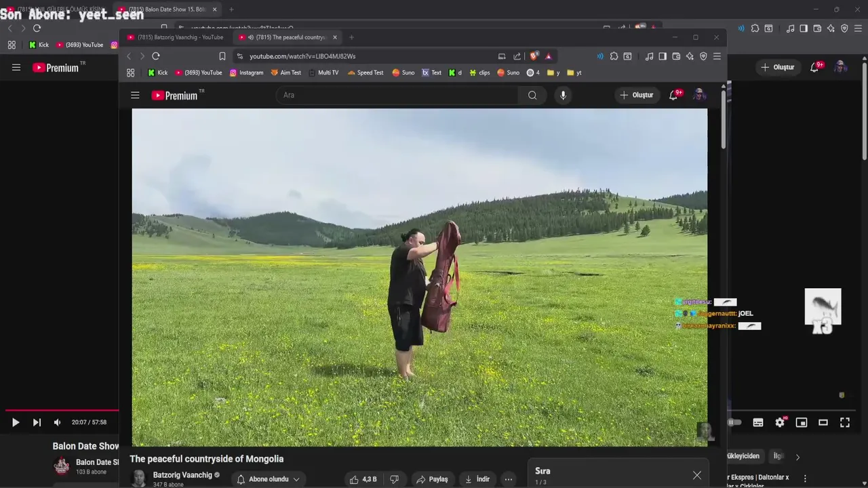Like the Mongolia video
This screenshot has height=488, width=868.
pos(363,479)
